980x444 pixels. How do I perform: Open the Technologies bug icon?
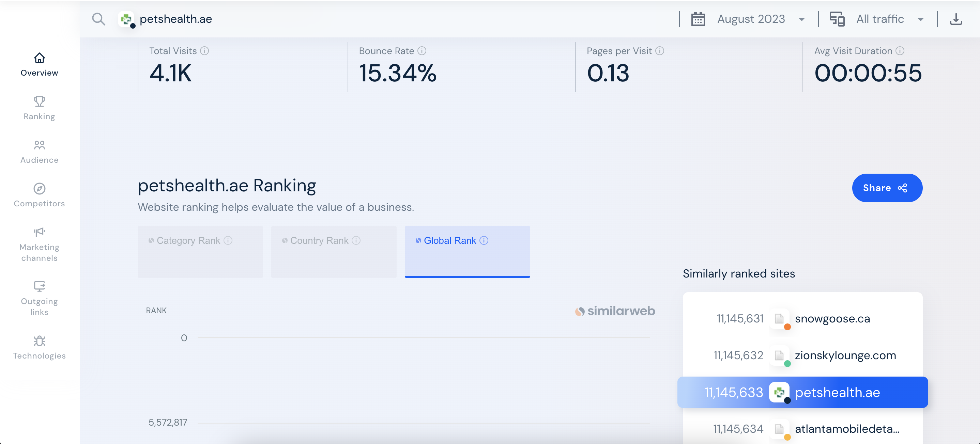pyautogui.click(x=39, y=340)
